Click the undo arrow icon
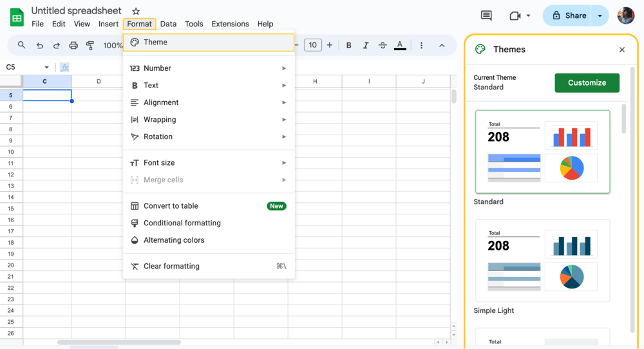Image resolution: width=644 pixels, height=349 pixels. click(x=40, y=45)
